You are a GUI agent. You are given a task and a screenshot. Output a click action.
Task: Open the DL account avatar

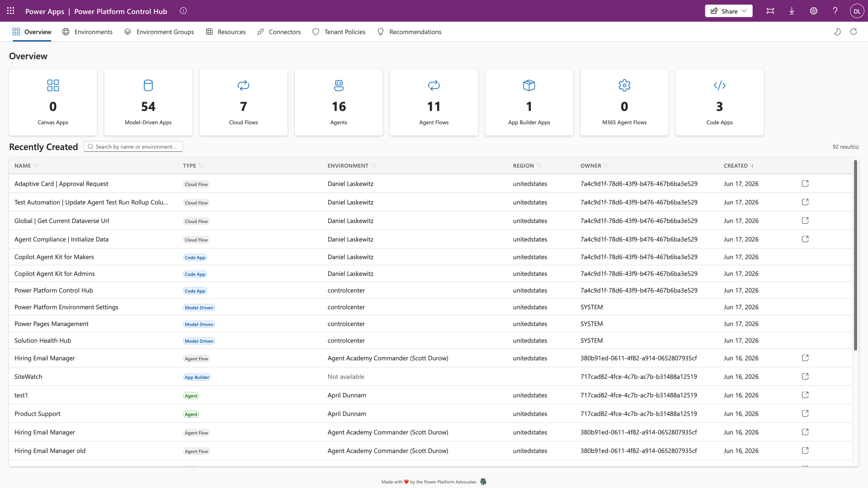pos(857,11)
